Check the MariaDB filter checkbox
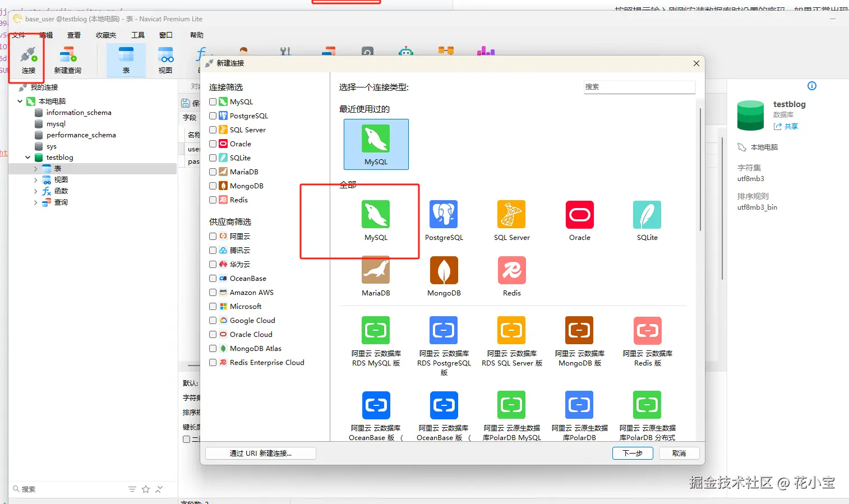Screen dimensions: 849x504 pyautogui.click(x=213, y=172)
